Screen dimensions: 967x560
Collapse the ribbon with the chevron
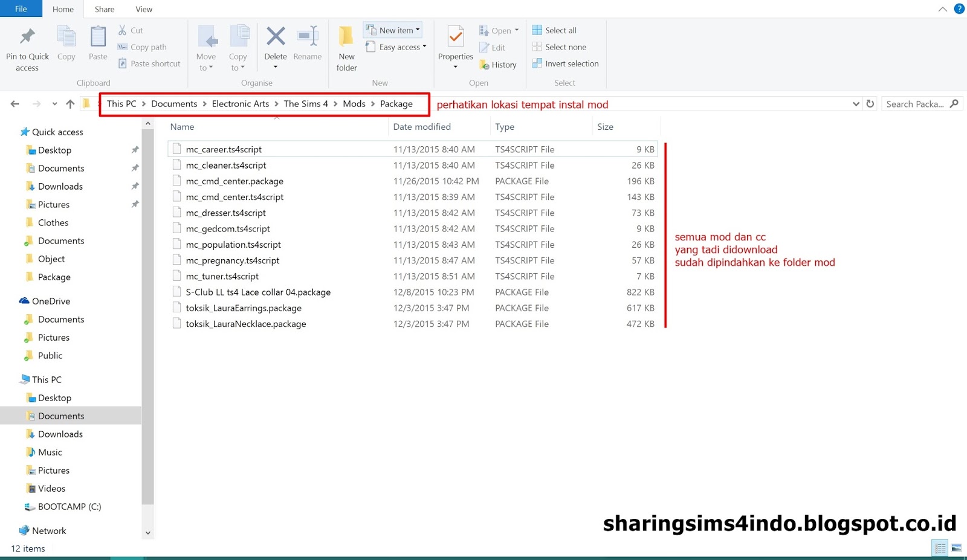click(943, 9)
